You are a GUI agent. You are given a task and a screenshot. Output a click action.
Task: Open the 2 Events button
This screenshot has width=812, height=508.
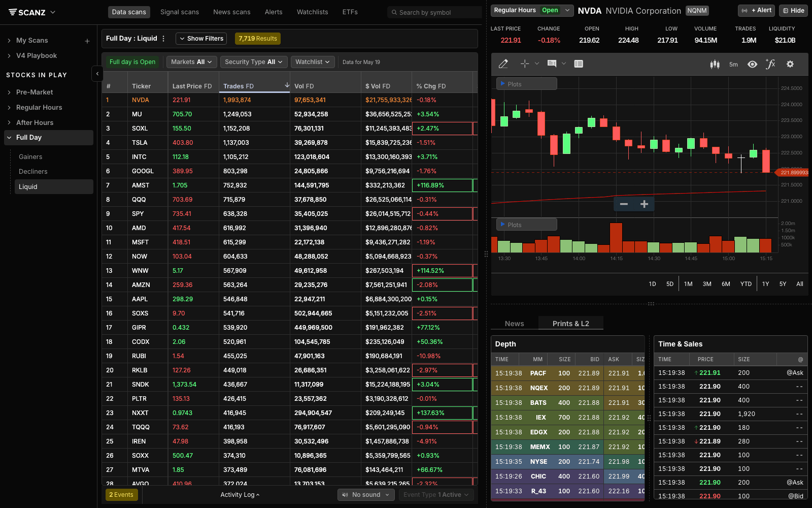coord(121,495)
